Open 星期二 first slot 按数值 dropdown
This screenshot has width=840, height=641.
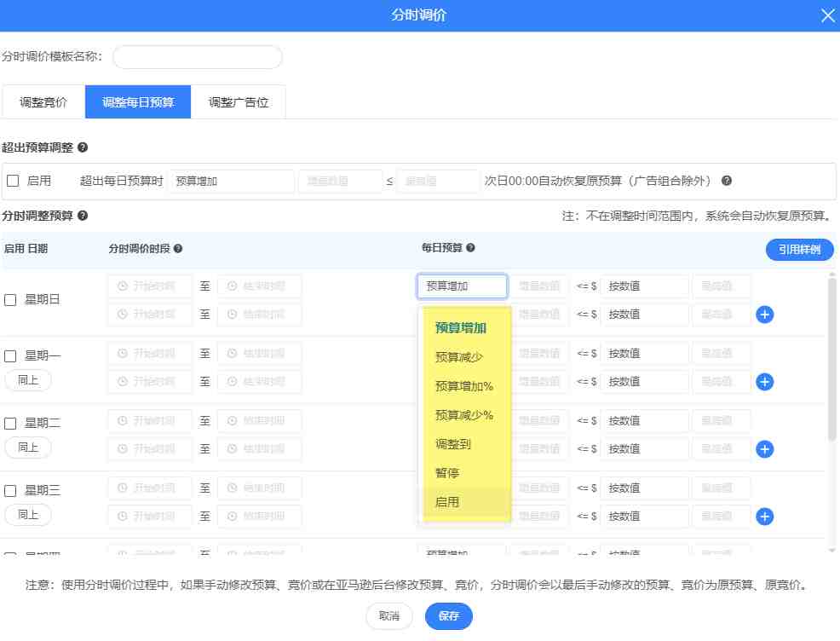(644, 421)
